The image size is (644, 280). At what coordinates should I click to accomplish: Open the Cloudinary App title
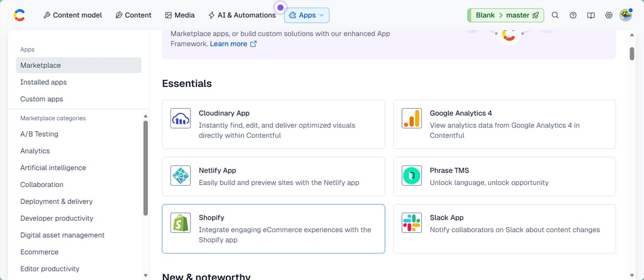pyautogui.click(x=224, y=113)
